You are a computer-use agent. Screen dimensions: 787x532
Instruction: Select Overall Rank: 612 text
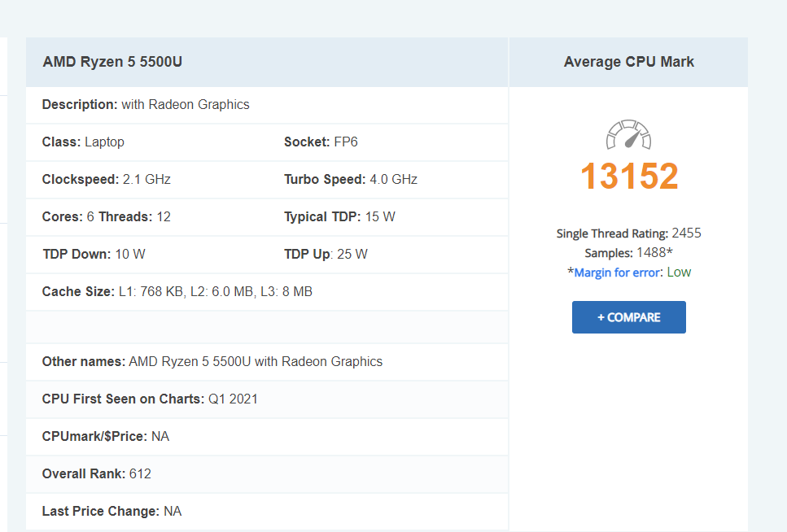coord(96,473)
